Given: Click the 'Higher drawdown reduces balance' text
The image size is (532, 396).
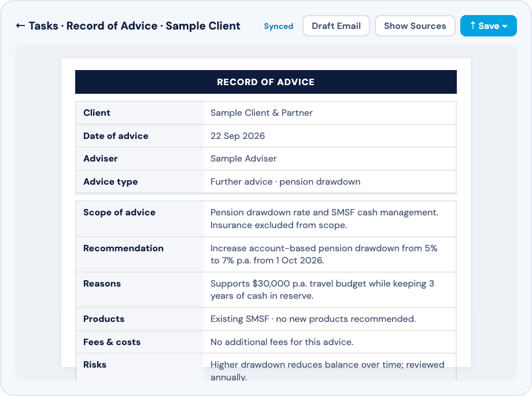Looking at the screenshot, I should coord(285,364).
